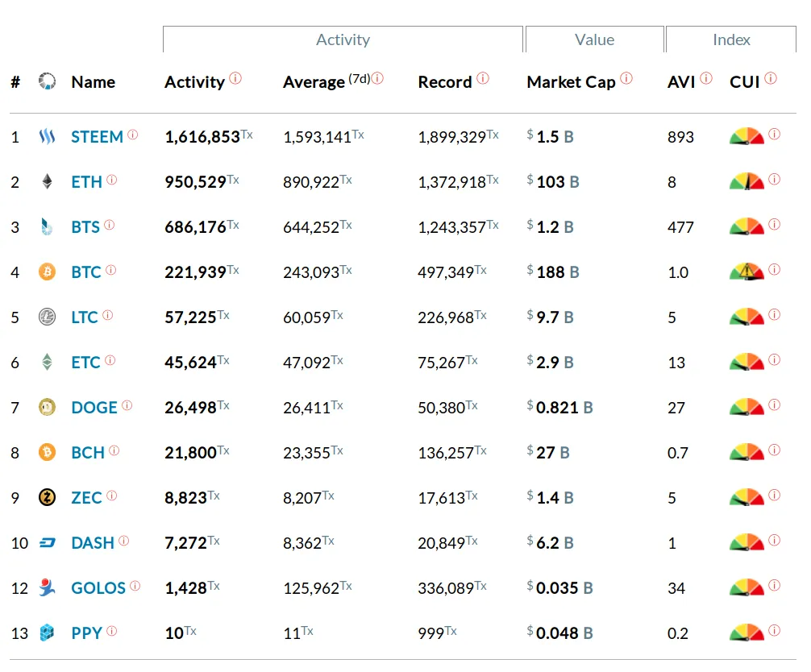Click the PPY blue cube icon
Viewport: 811px width, 672px height.
[x=47, y=633]
